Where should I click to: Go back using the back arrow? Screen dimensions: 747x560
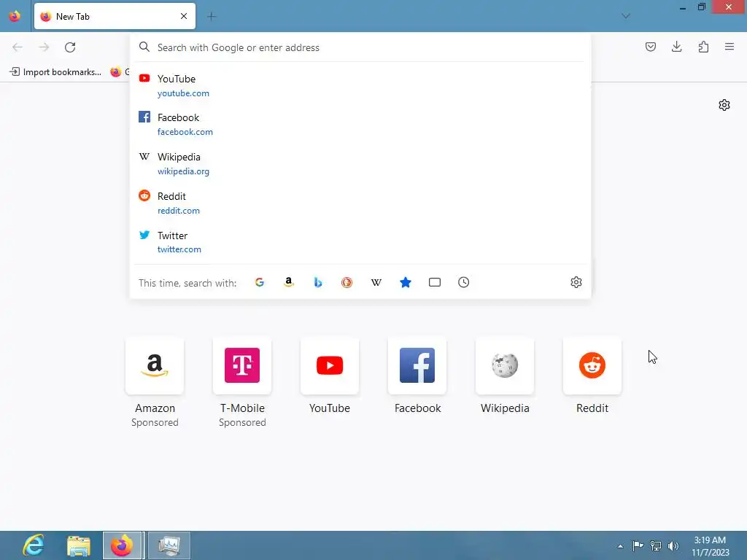(18, 47)
